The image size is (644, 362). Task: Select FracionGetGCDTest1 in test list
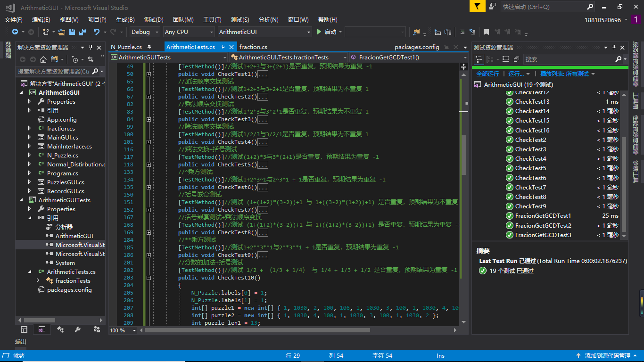(x=543, y=216)
